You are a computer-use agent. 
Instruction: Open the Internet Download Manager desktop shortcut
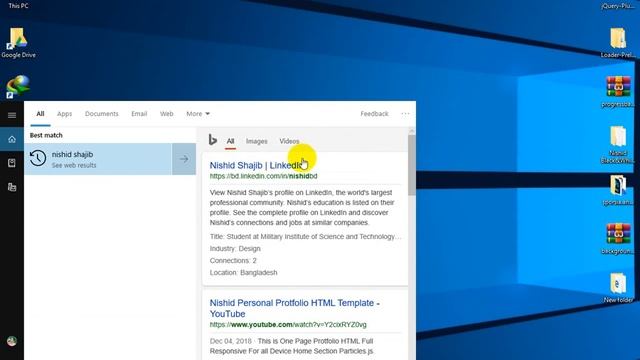[x=18, y=87]
